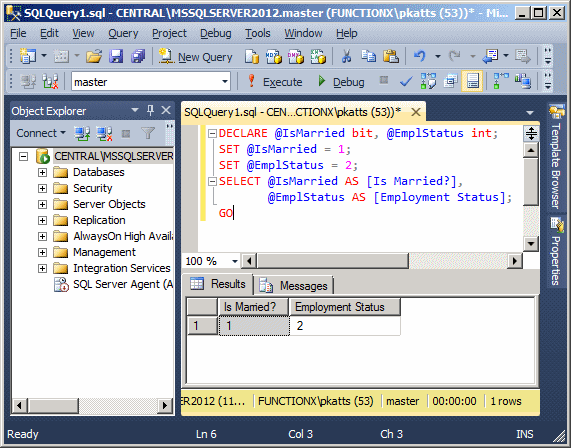Click the Object Explorer connect server icon

(x=82, y=133)
